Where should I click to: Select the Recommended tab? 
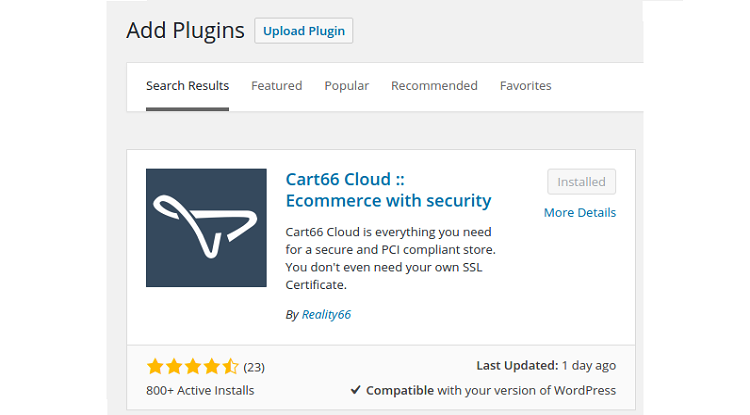[434, 86]
